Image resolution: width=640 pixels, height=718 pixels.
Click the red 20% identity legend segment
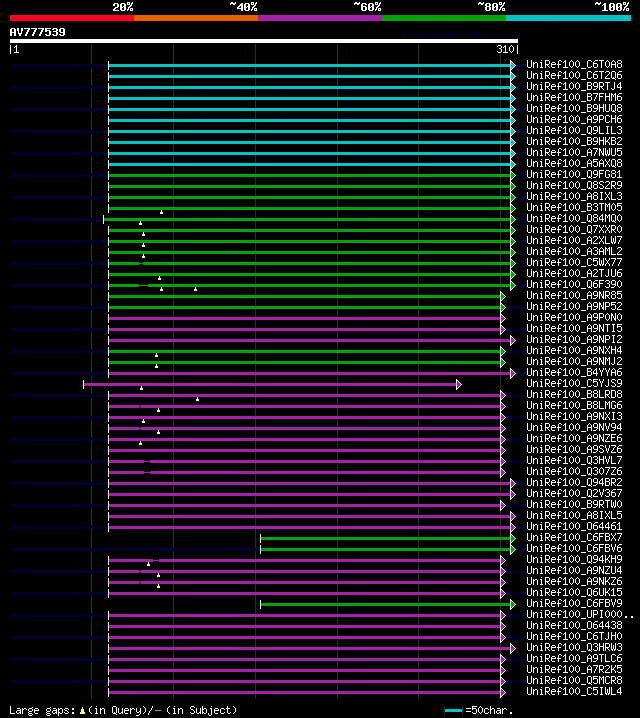coord(72,18)
